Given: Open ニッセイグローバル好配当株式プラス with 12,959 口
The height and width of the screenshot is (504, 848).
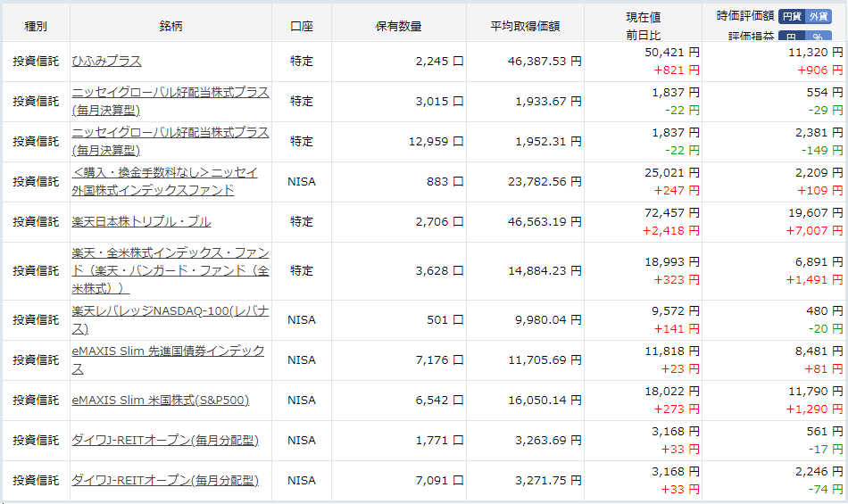Looking at the screenshot, I should (170, 141).
